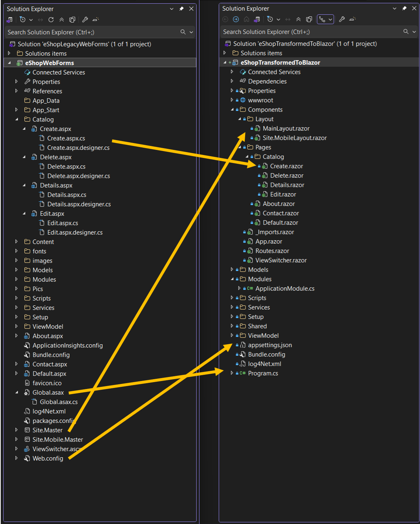
Task: Click the sync arrows icon in the left toolbar
Action: coord(40,20)
